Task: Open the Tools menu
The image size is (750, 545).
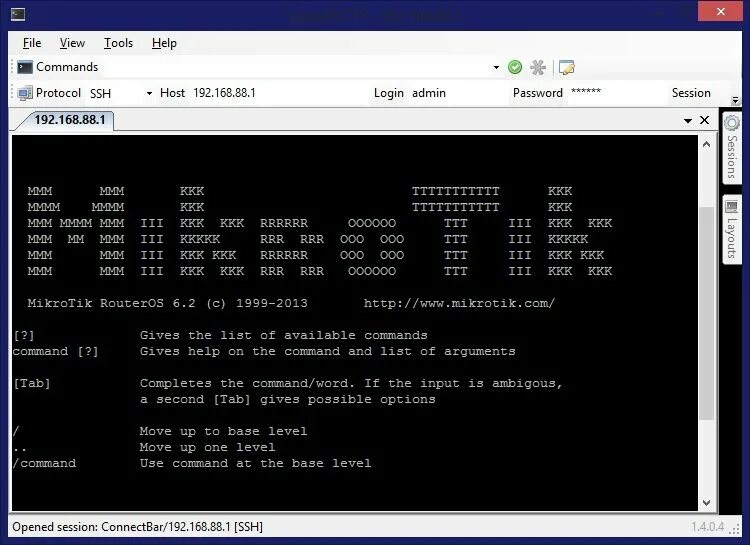Action: click(x=118, y=43)
